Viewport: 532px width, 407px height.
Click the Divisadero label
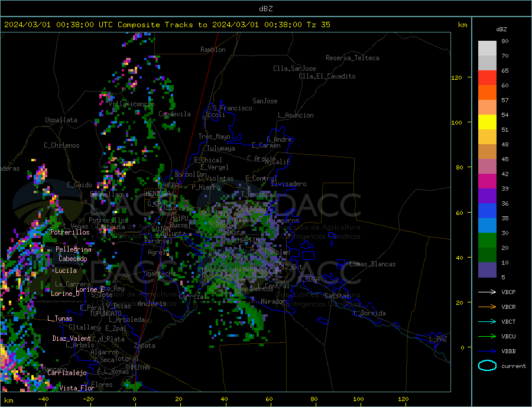288,184
